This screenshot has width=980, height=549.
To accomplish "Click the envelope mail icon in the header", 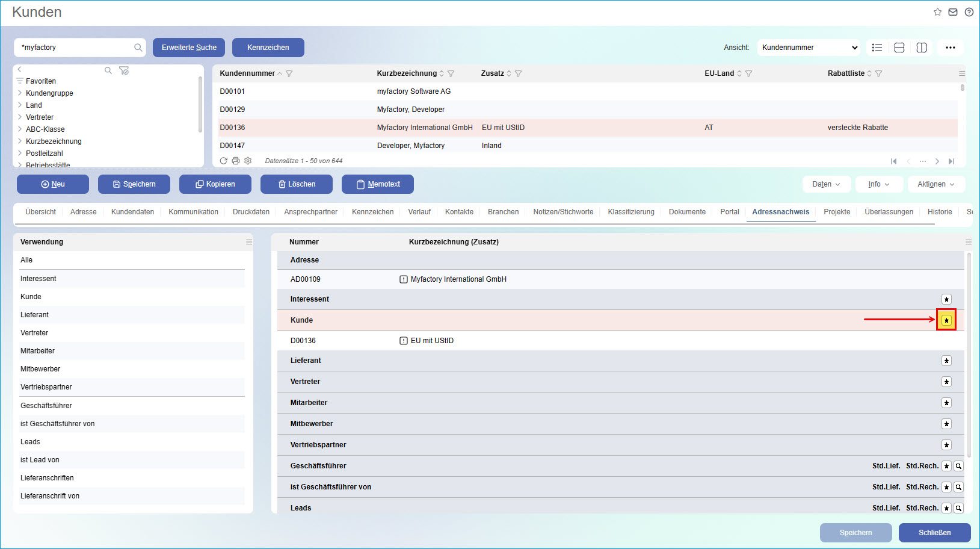I will coord(953,12).
